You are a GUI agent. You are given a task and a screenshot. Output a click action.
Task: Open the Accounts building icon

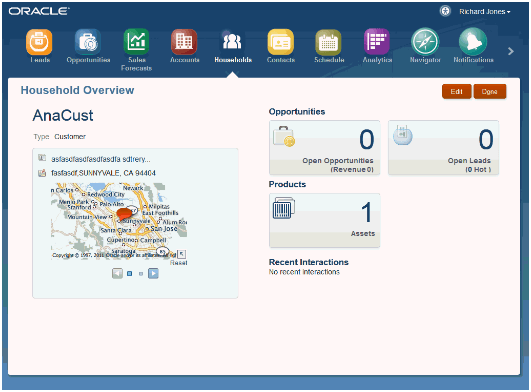(184, 42)
